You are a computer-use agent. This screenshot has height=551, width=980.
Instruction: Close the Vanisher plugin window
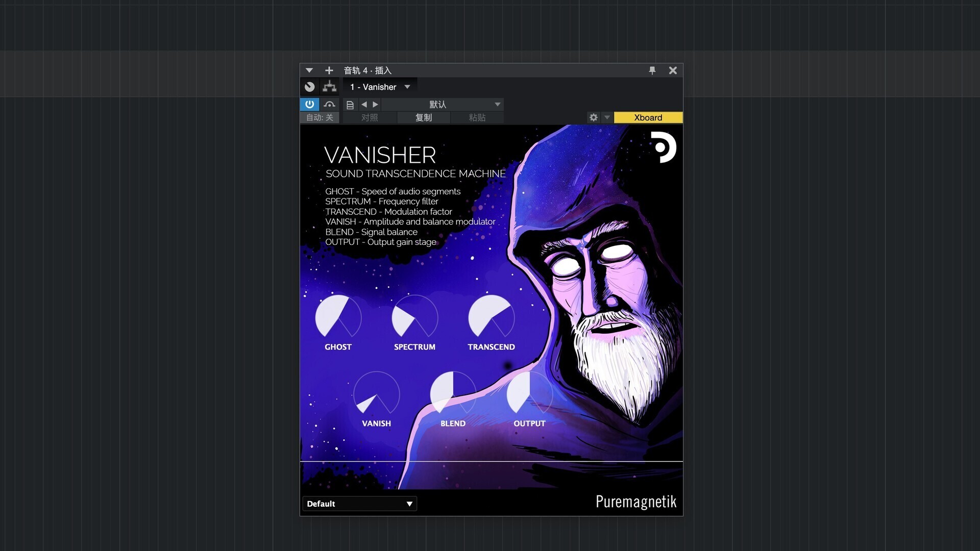point(673,70)
